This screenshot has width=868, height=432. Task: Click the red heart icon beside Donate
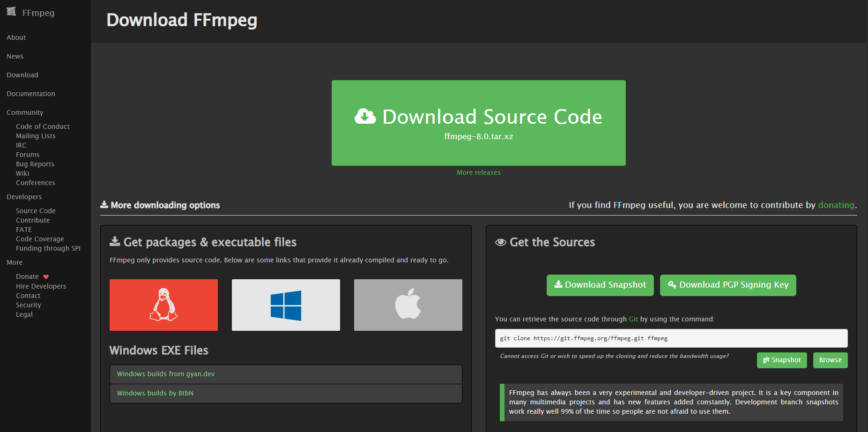tap(46, 277)
